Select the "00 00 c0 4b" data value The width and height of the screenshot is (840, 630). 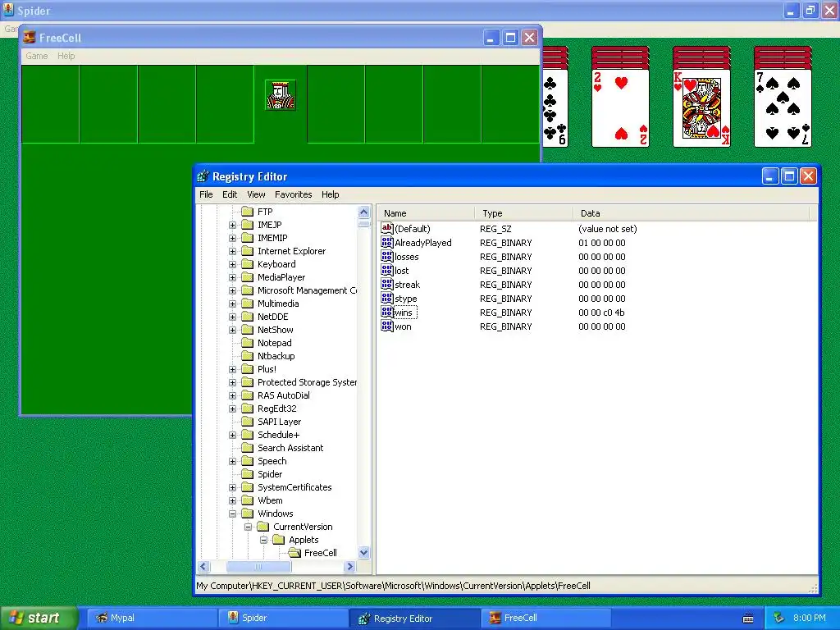click(601, 313)
